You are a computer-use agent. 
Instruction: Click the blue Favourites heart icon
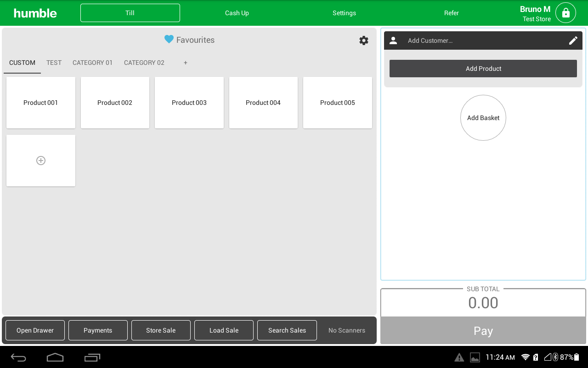tap(169, 40)
